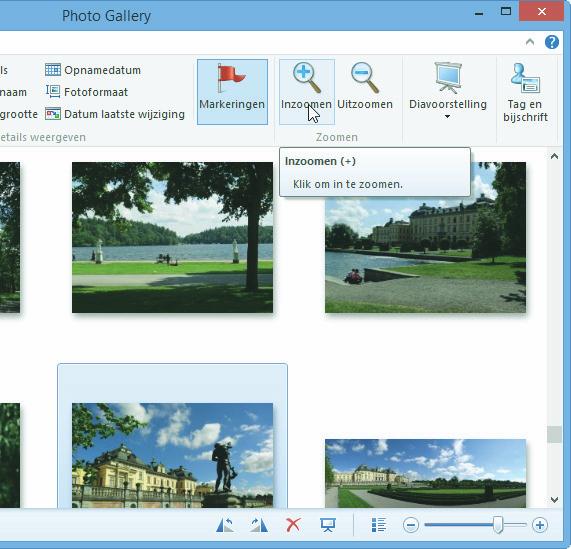
Task: Toggle the Markeringen red flag button
Action: tap(232, 92)
